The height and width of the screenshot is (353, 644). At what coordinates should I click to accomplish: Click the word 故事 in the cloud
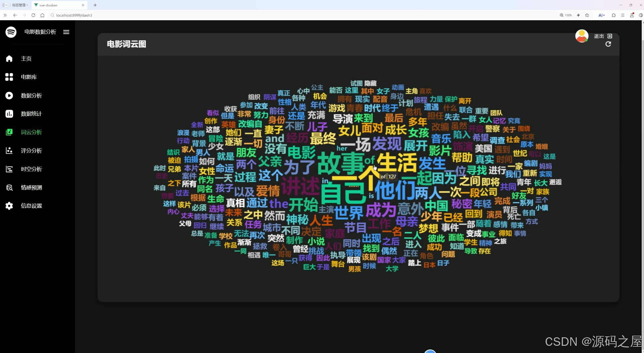[x=340, y=163]
